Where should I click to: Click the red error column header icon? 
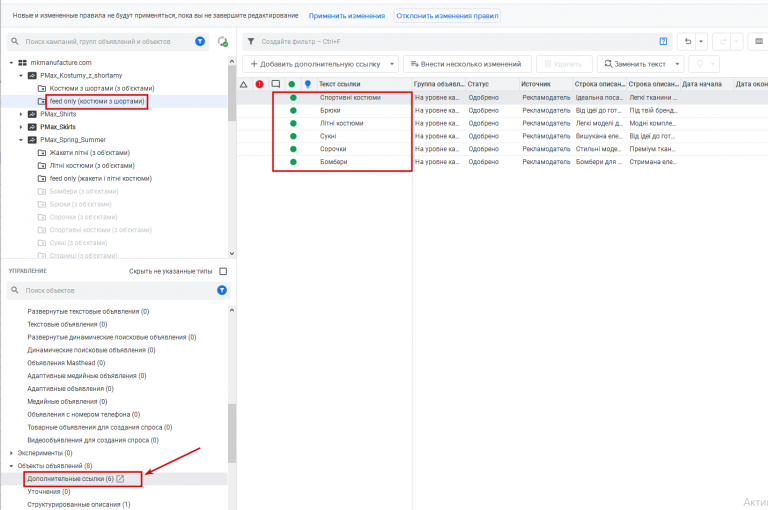(x=260, y=84)
